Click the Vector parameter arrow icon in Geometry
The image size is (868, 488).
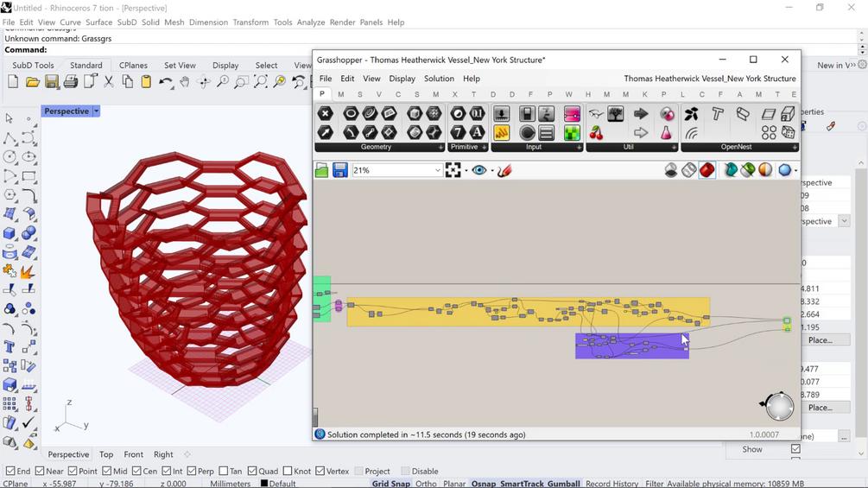point(326,132)
